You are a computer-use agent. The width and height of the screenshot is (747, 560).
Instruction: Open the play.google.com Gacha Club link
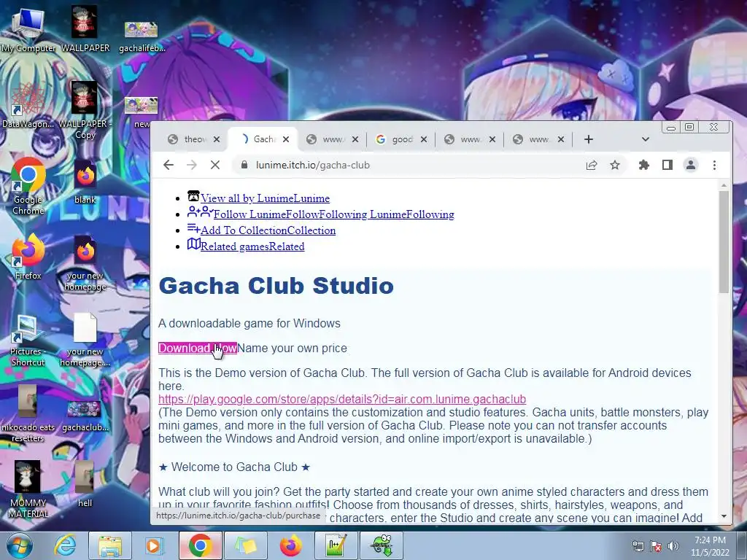(342, 399)
